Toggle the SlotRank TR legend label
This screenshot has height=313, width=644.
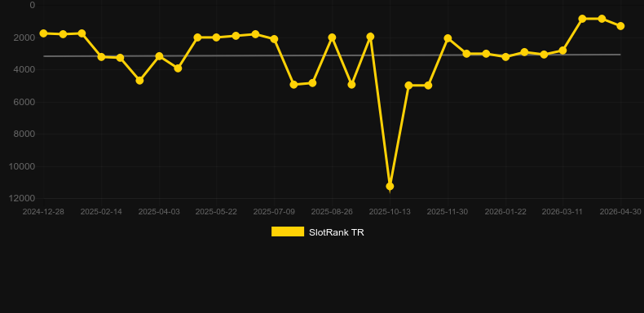[337, 232]
